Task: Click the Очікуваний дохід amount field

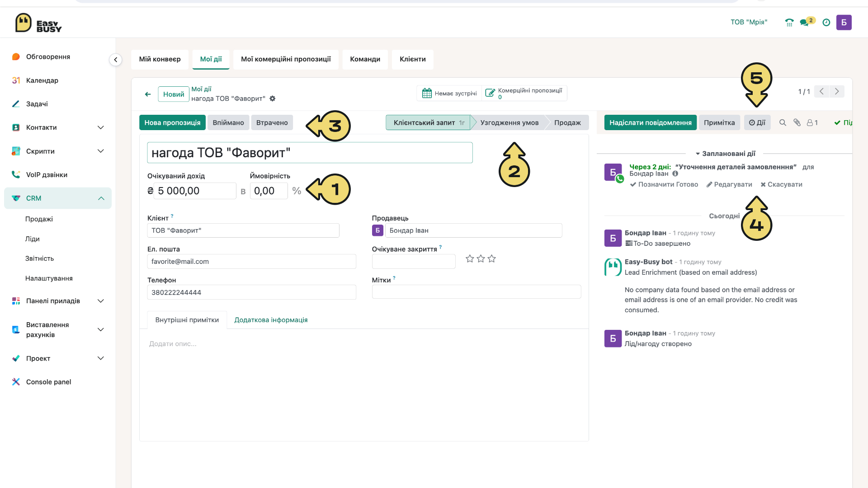Action: [195, 191]
